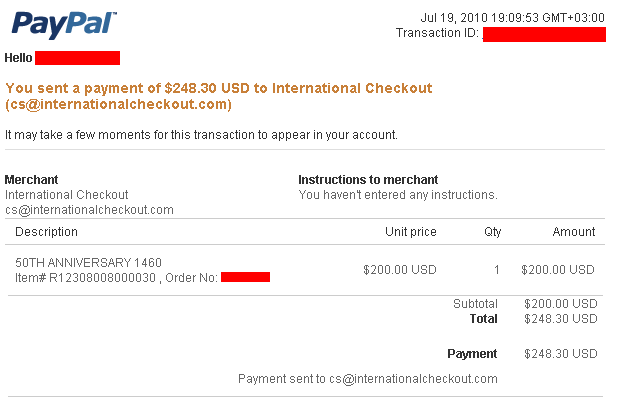625x404 pixels.
Task: Click the Merchant section heading
Action: click(x=31, y=180)
